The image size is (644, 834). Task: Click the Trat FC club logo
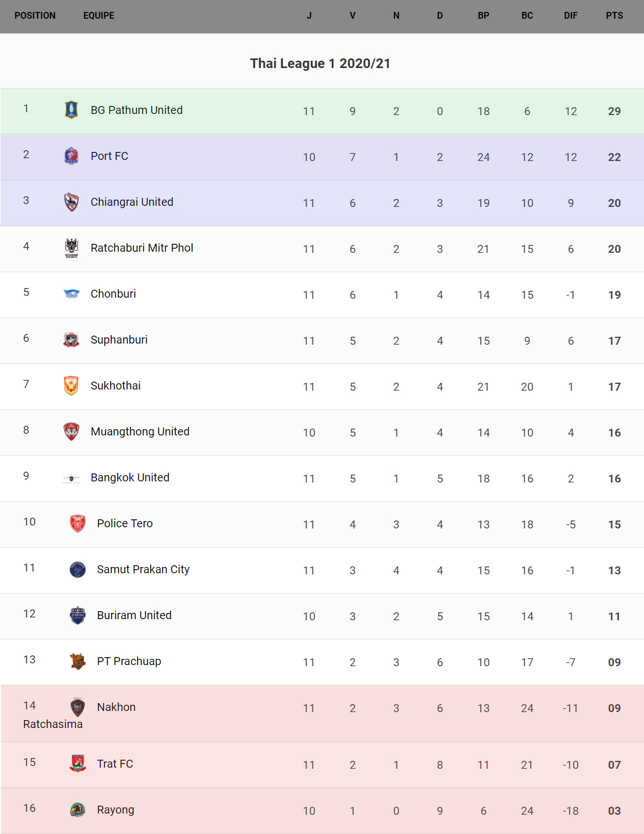pyautogui.click(x=78, y=764)
